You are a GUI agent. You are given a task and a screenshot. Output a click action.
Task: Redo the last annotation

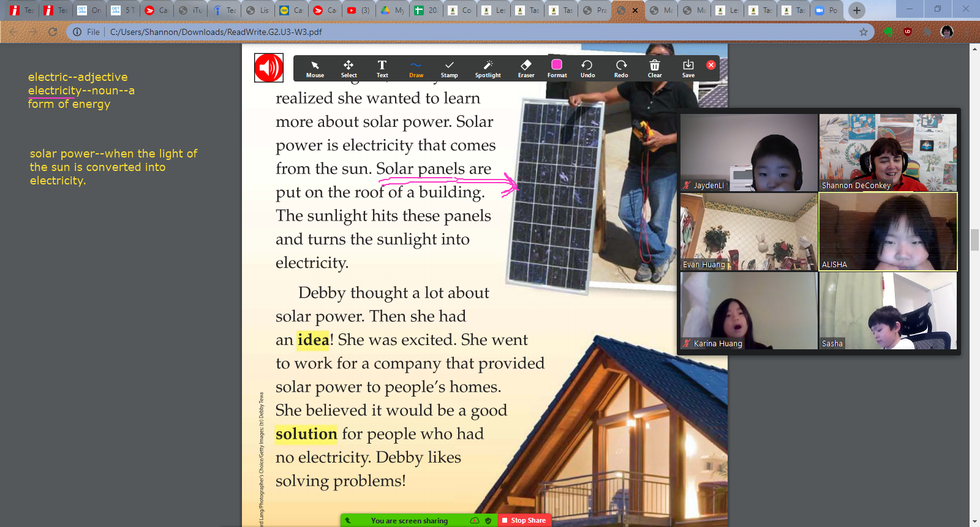(621, 69)
